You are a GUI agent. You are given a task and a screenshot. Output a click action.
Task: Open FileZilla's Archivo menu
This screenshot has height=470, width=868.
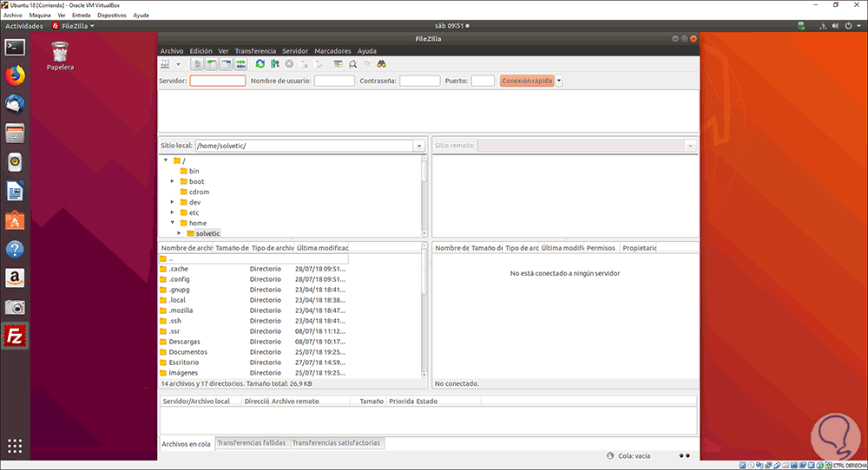point(172,51)
